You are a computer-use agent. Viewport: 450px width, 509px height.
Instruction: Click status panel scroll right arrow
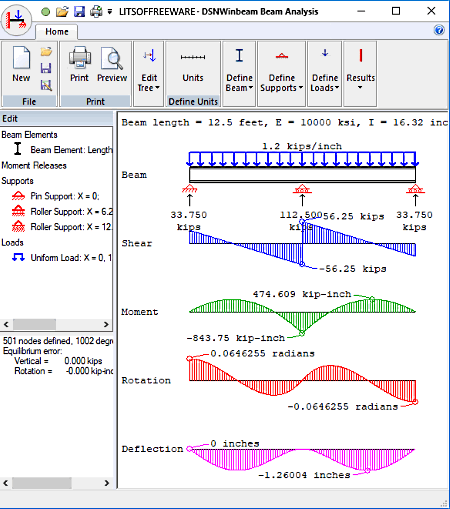tap(107, 483)
